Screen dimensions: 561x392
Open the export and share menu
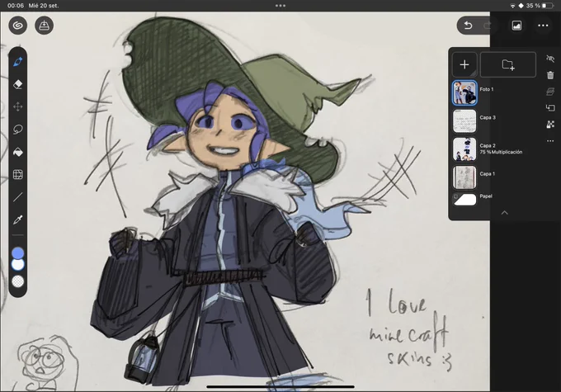click(45, 26)
